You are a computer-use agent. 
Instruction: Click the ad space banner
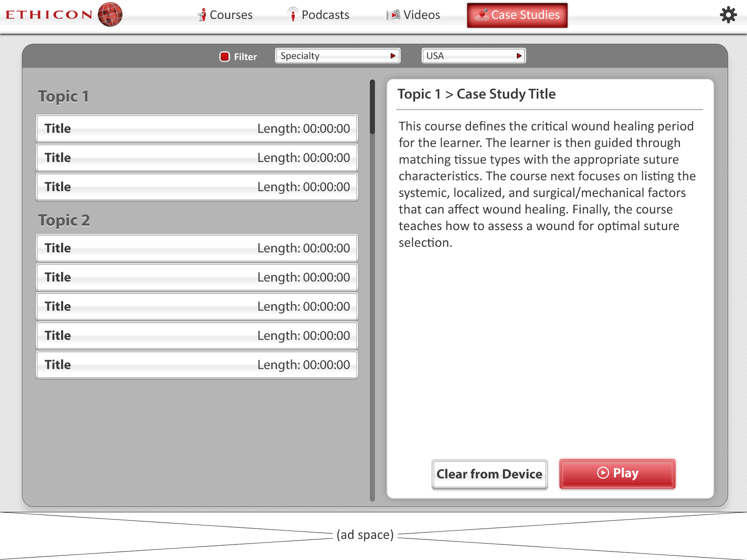pos(365,535)
